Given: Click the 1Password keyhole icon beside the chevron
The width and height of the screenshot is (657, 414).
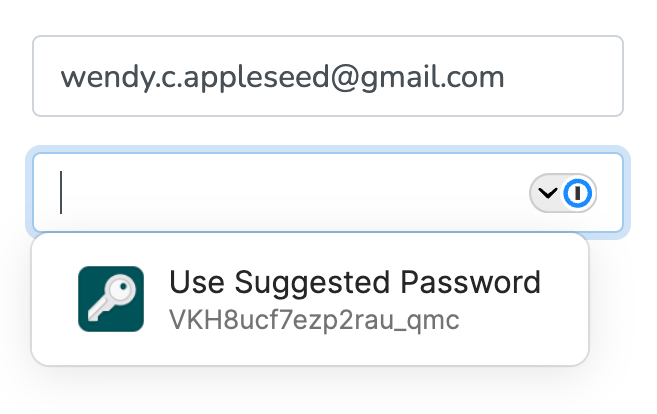Looking at the screenshot, I should pos(579,193).
